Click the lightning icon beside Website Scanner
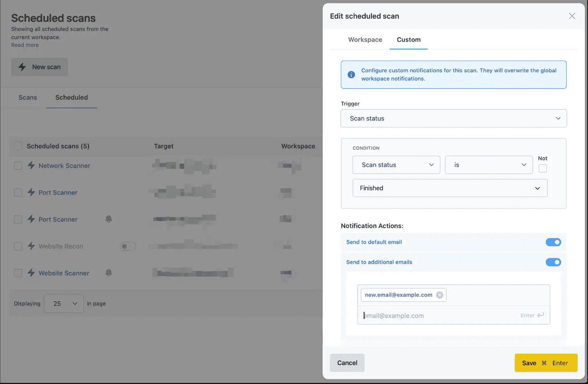This screenshot has height=384, width=588. [x=31, y=273]
